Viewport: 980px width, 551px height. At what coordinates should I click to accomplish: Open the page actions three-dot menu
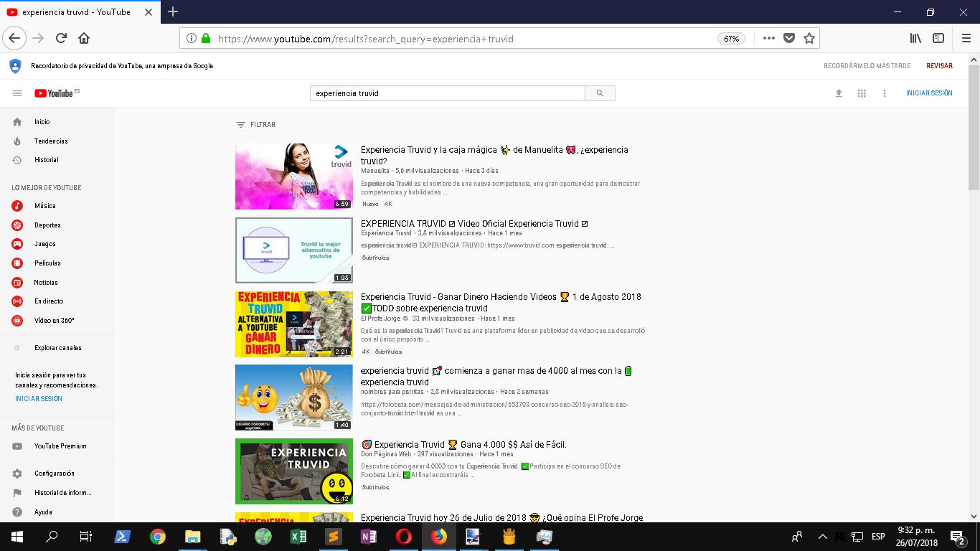pyautogui.click(x=768, y=39)
